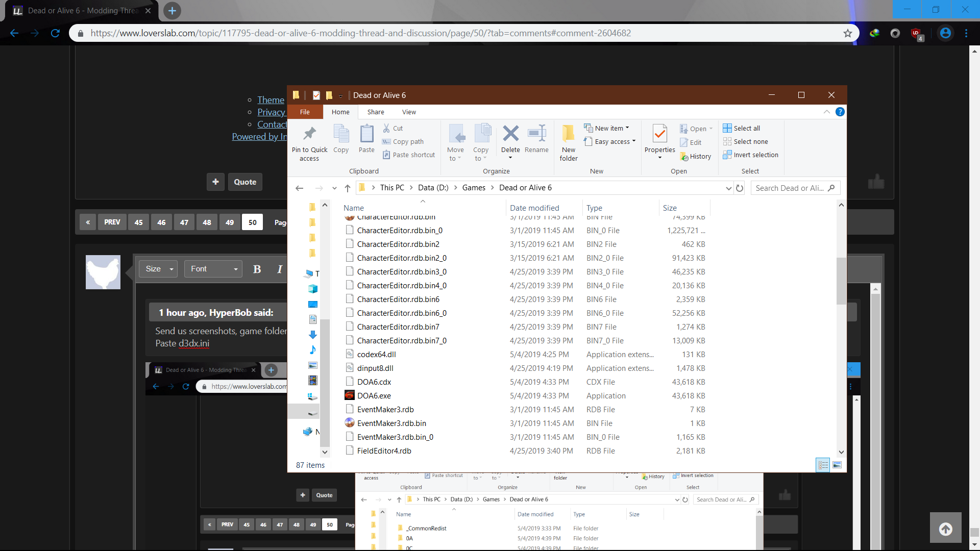Click the Search Dead or Alive box
980x551 pixels.
click(795, 188)
